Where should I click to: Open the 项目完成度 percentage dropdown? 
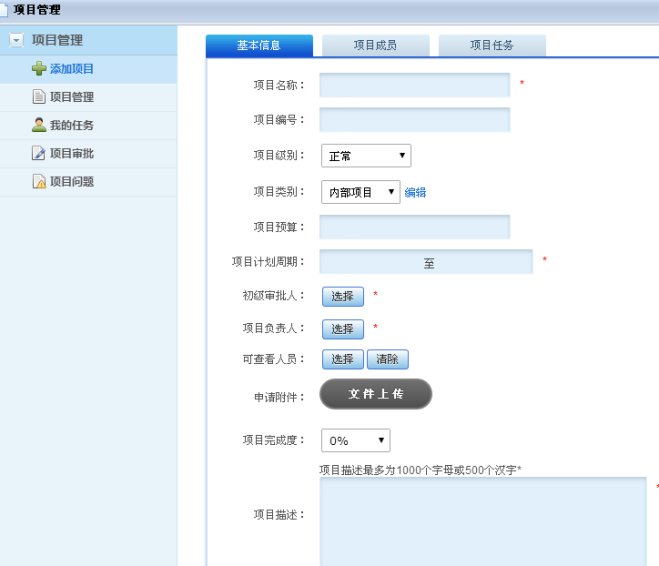click(355, 441)
